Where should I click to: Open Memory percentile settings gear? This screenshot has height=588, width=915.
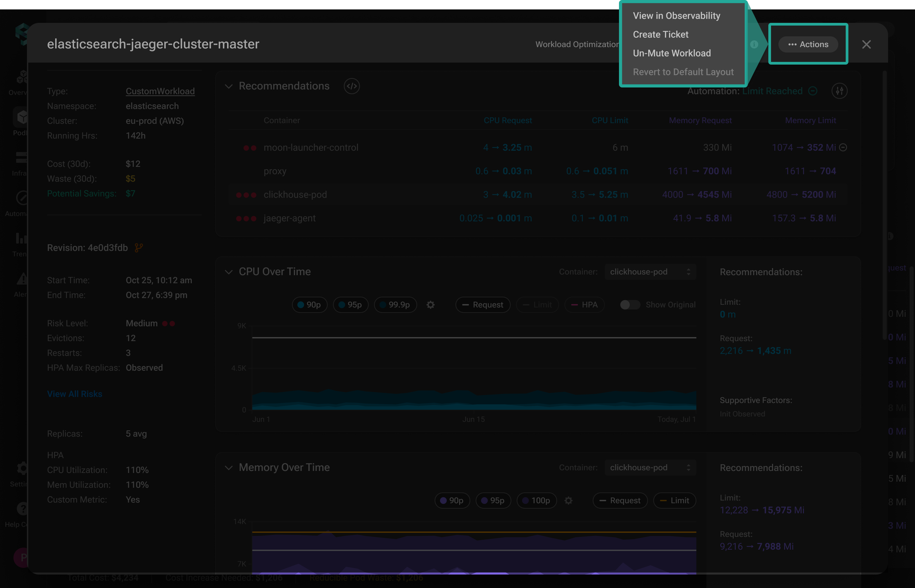(x=568, y=501)
